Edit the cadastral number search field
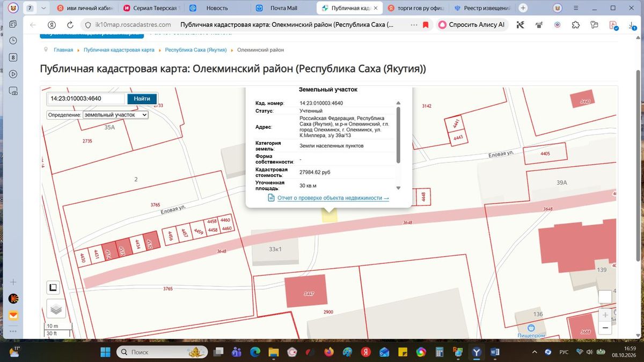 pyautogui.click(x=86, y=99)
